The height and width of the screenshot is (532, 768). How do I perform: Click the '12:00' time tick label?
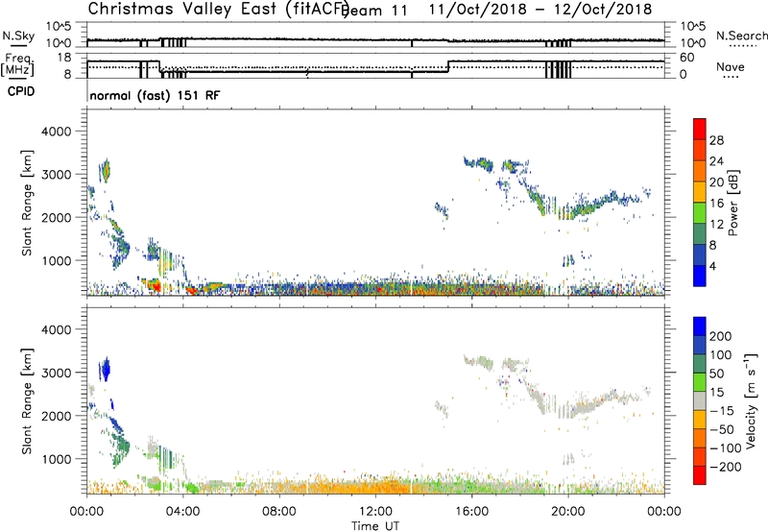(x=375, y=512)
